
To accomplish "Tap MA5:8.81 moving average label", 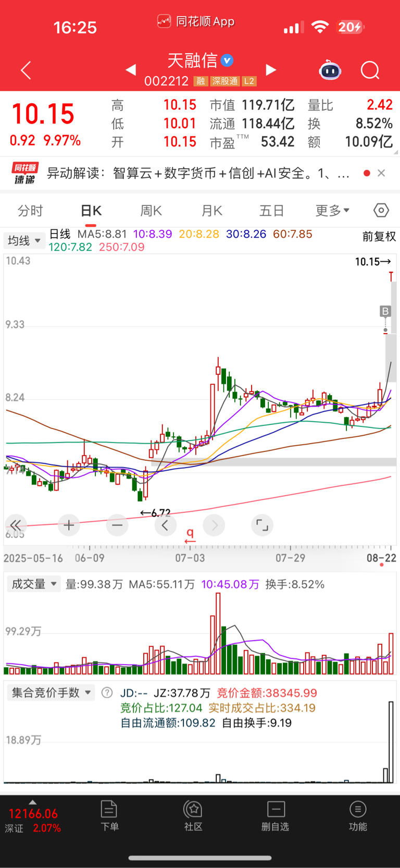I will pyautogui.click(x=102, y=234).
